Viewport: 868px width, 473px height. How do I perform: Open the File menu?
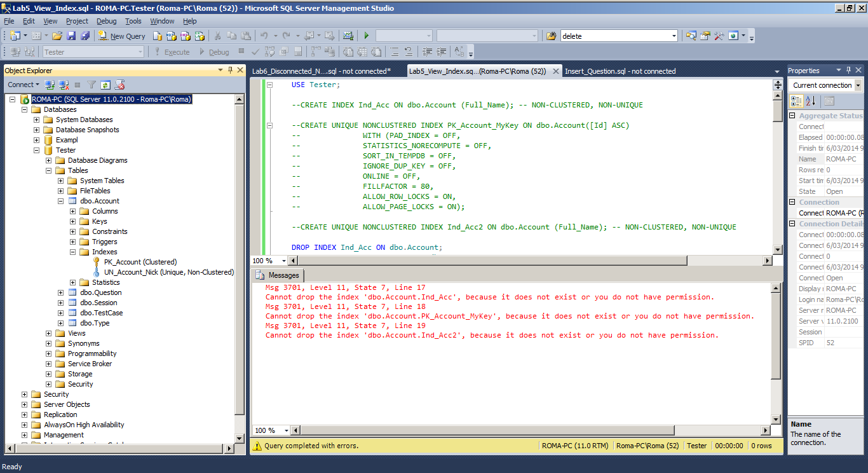click(9, 21)
